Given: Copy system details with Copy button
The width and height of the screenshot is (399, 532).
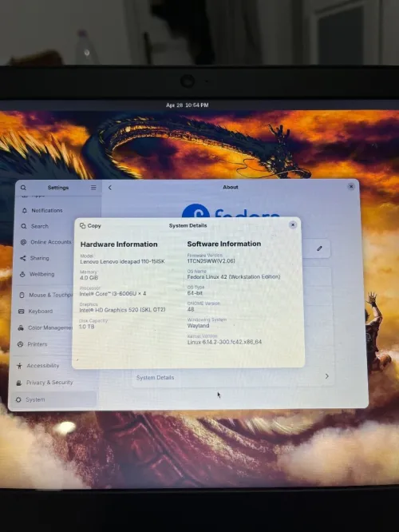Looking at the screenshot, I should (x=90, y=225).
